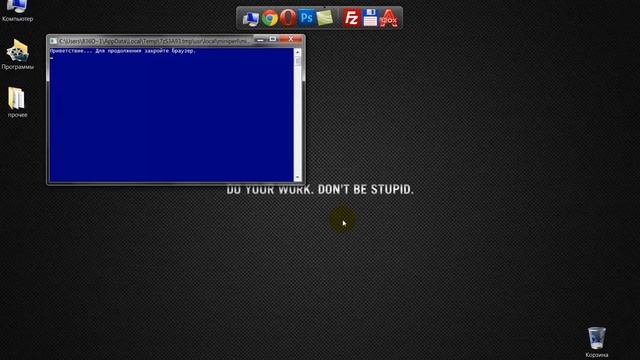Close the console window

pos(291,39)
